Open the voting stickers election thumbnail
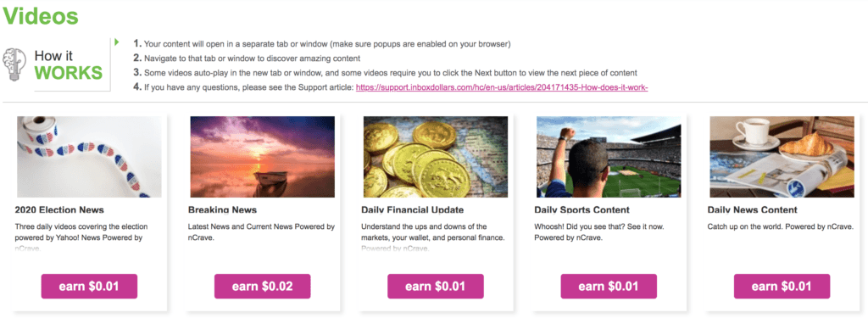 (89, 157)
